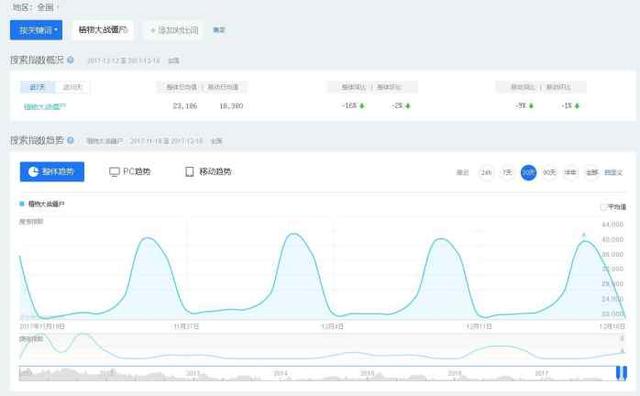
Task: Switch to PC趋势 via monitor icon
Action: [130, 171]
